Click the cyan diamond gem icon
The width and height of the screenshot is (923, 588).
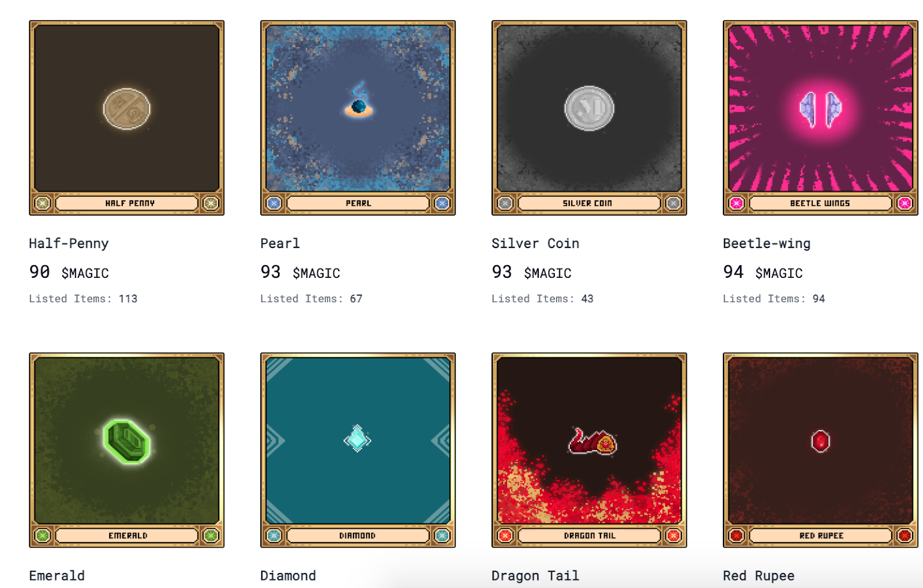coord(357,439)
